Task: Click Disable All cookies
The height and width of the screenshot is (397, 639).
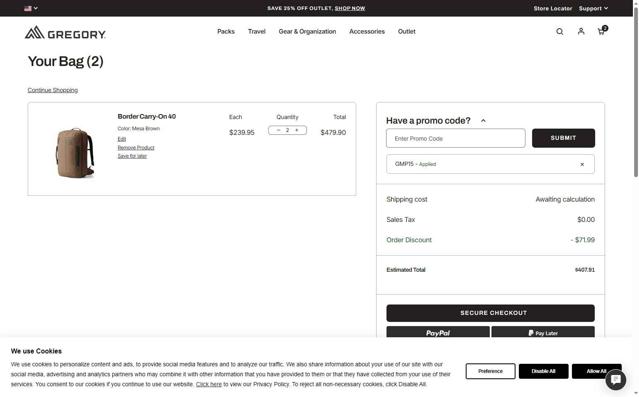Action: tap(543, 371)
